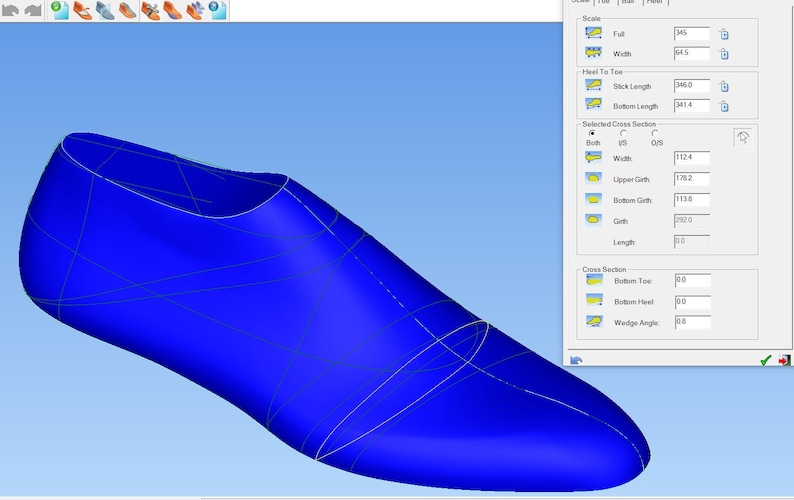Click the Stick Length last icon
Viewport: 794px width, 500px height.
pos(593,85)
